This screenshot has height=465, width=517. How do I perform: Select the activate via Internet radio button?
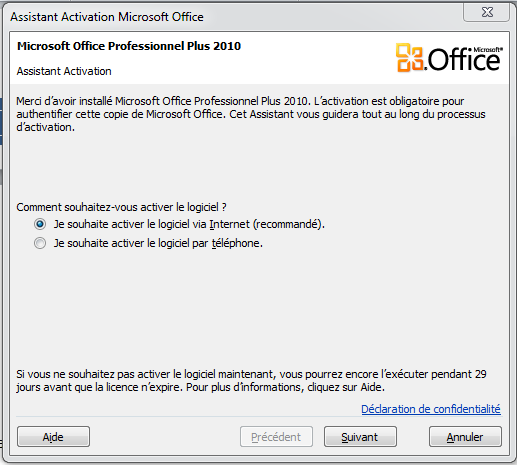[40, 224]
